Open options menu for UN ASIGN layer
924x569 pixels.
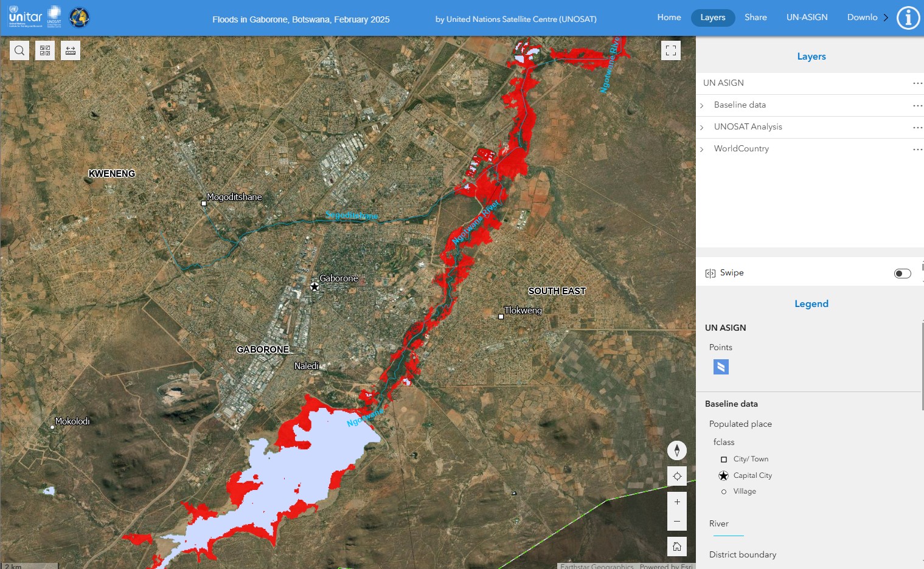pos(917,83)
